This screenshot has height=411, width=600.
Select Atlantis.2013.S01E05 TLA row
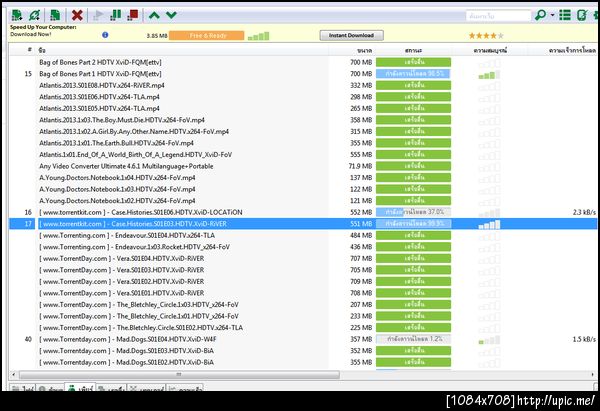pos(303,108)
